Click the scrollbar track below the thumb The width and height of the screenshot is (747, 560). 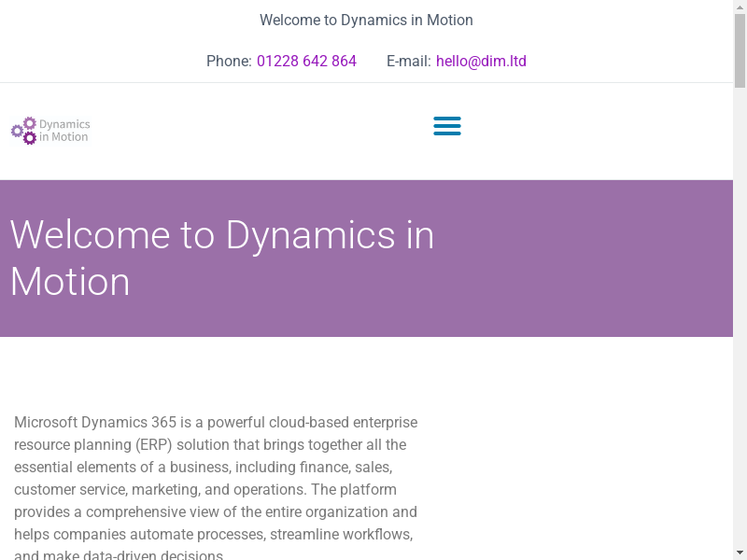740,327
